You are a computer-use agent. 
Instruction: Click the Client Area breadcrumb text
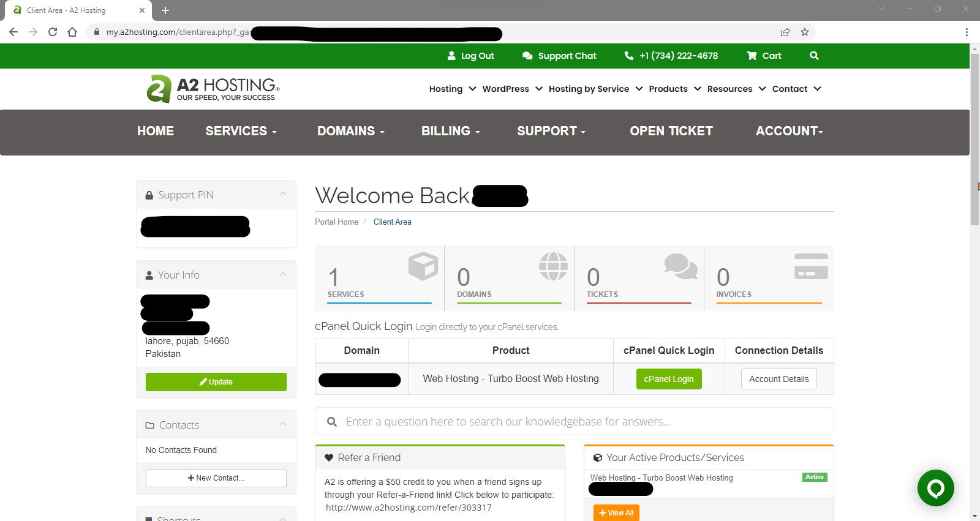tap(393, 222)
